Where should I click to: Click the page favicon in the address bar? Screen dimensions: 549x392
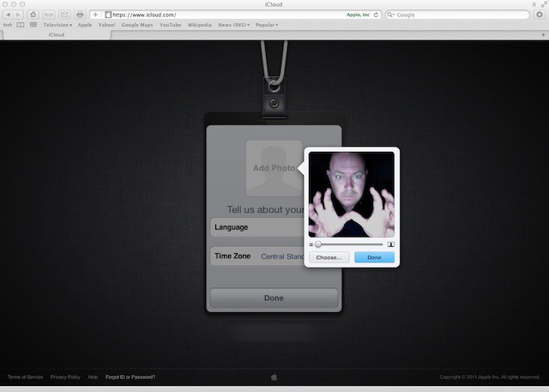coord(108,15)
